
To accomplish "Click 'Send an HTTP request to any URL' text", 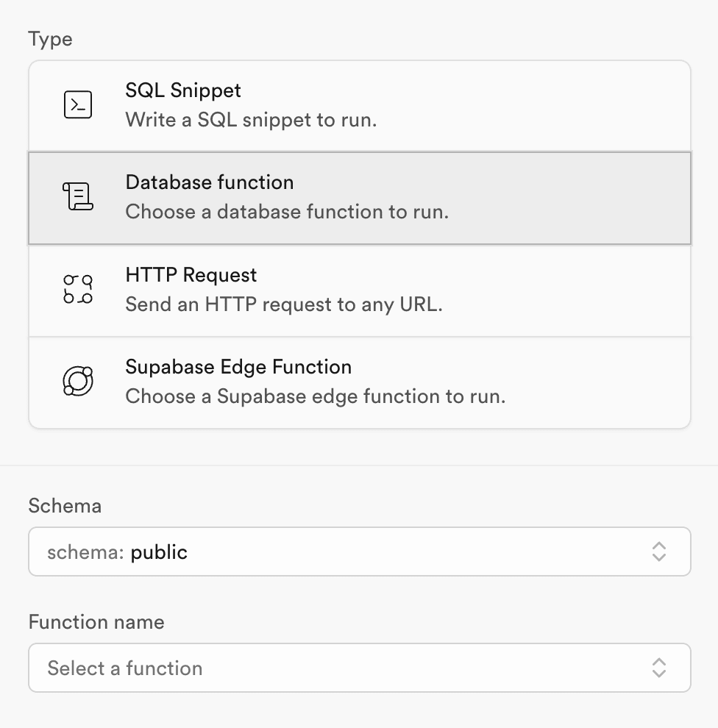I will (x=284, y=304).
